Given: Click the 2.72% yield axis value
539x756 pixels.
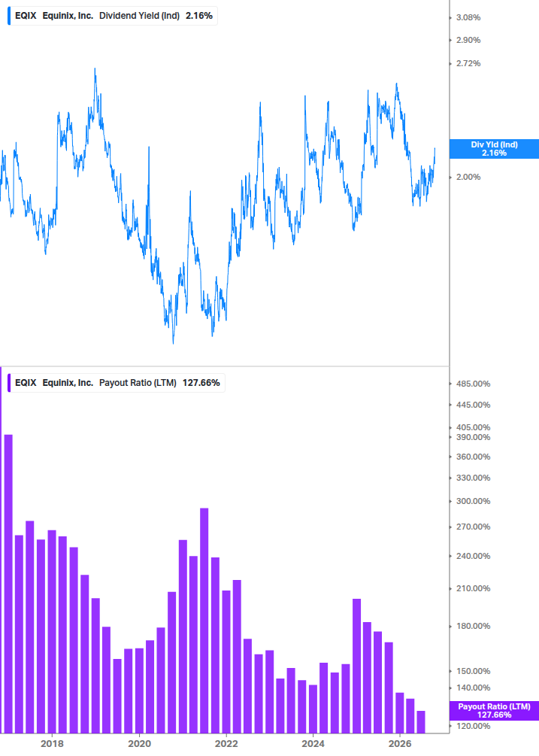Looking at the screenshot, I should (468, 63).
